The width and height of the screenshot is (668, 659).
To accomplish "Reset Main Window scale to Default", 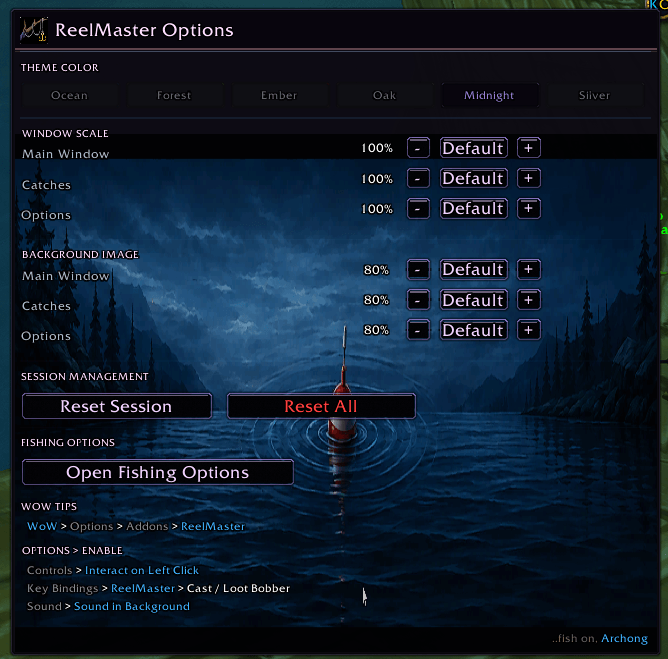I will tap(473, 148).
